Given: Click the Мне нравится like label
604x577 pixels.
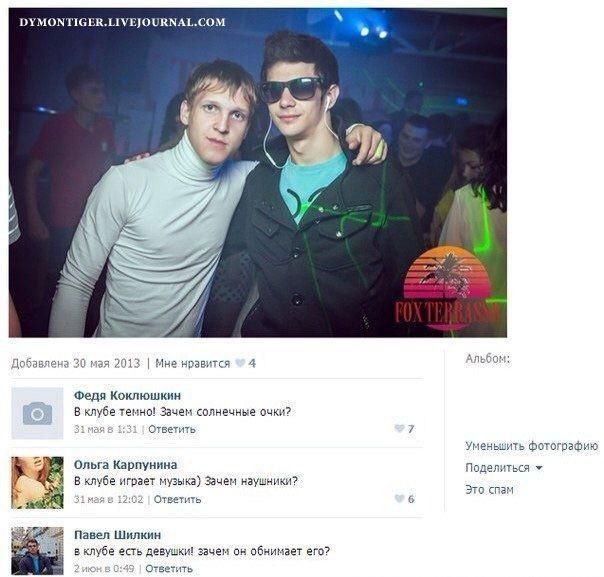Looking at the screenshot, I should (x=192, y=363).
